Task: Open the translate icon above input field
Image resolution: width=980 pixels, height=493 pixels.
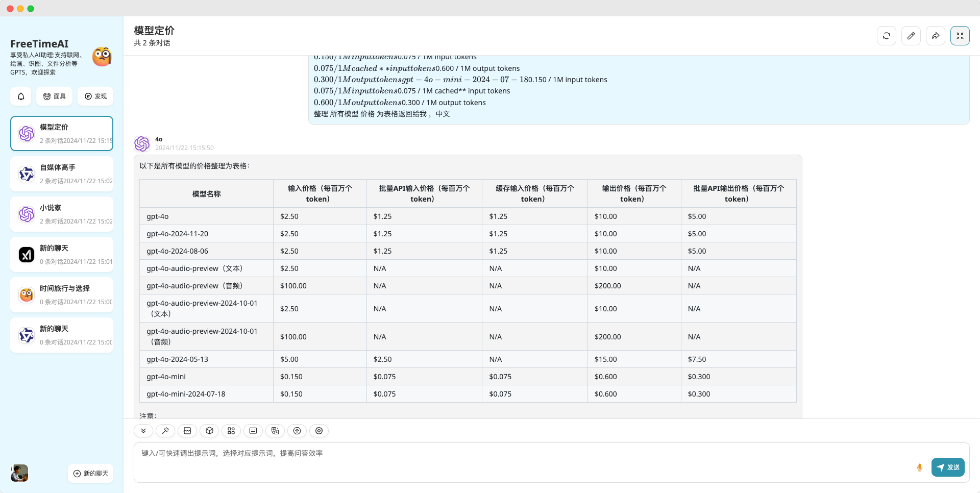Action: coord(275,431)
